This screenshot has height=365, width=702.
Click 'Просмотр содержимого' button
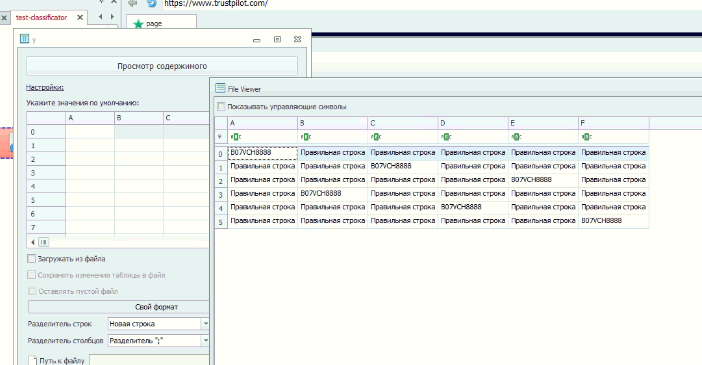pos(162,66)
